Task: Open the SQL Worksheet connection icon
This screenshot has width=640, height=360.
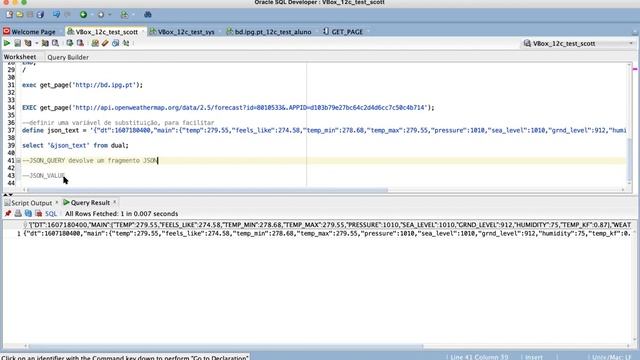Action: coord(124,15)
